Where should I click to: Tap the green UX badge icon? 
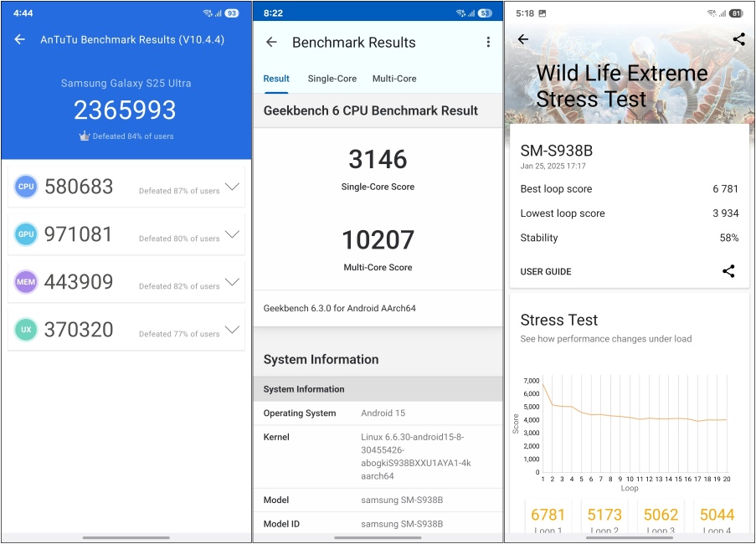tap(26, 331)
